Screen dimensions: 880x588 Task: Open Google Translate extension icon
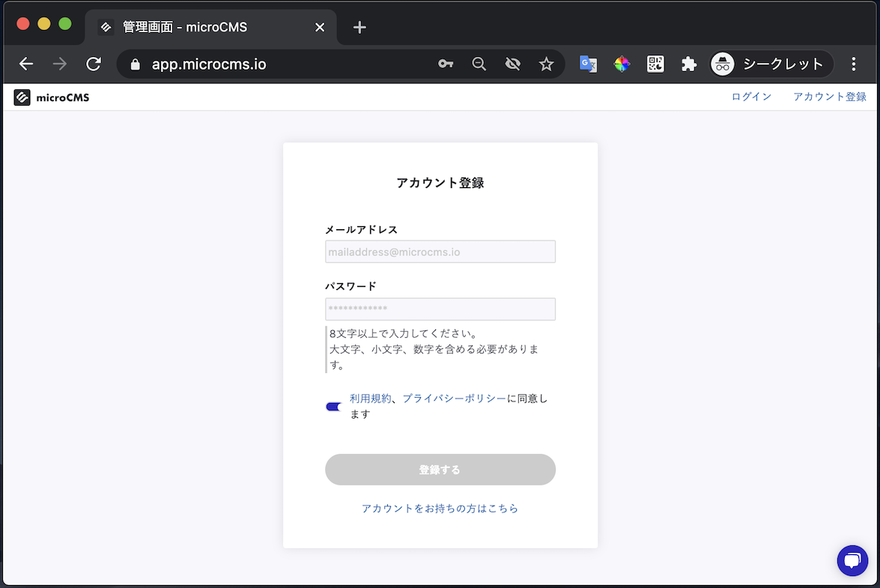click(x=588, y=64)
